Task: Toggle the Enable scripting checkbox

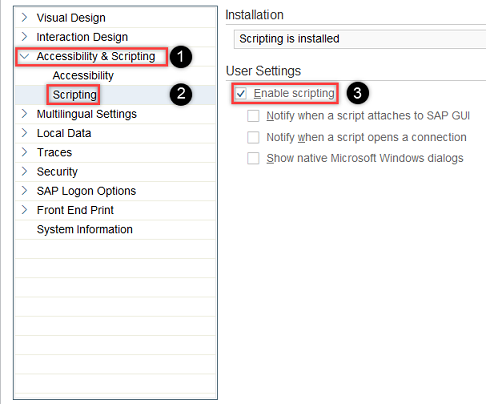Action: pos(241,93)
